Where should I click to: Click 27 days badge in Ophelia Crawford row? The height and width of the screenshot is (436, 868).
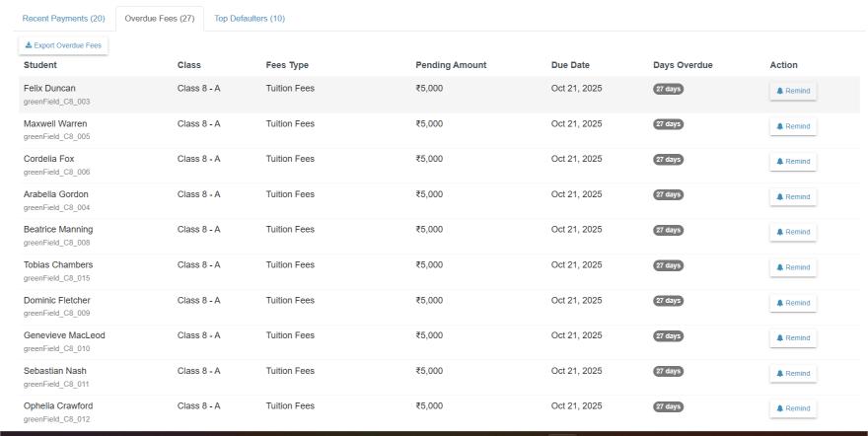click(668, 406)
